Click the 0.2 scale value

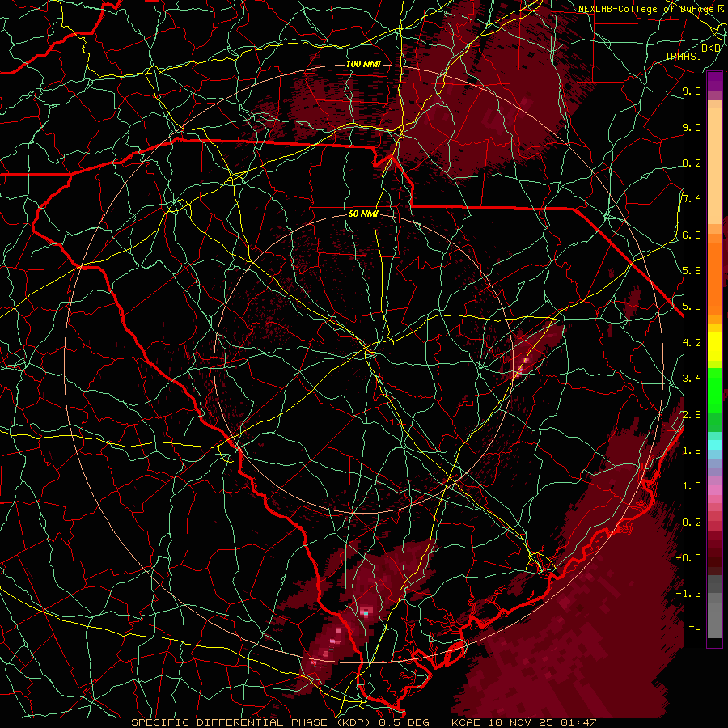[692, 523]
